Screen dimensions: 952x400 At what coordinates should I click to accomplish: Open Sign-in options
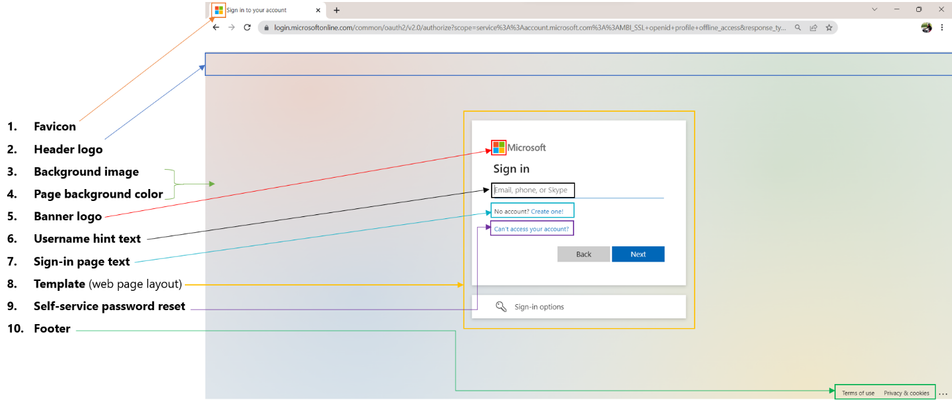[x=579, y=307]
